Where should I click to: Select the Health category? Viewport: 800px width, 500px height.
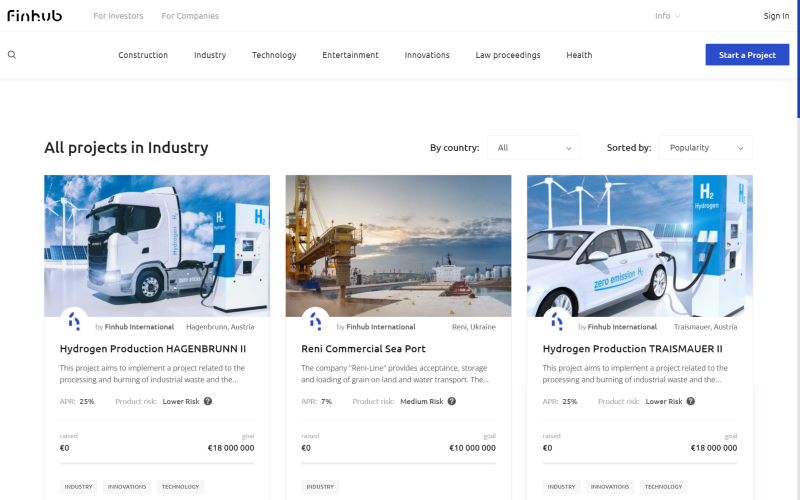point(579,55)
